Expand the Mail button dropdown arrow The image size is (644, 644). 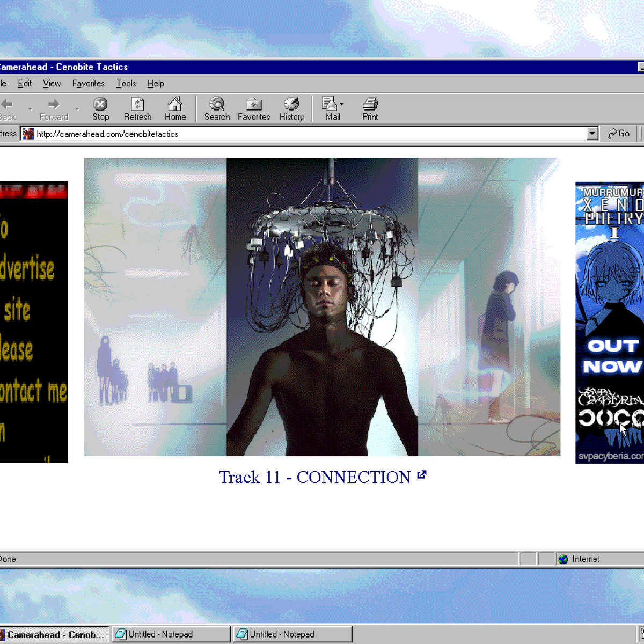click(x=342, y=104)
